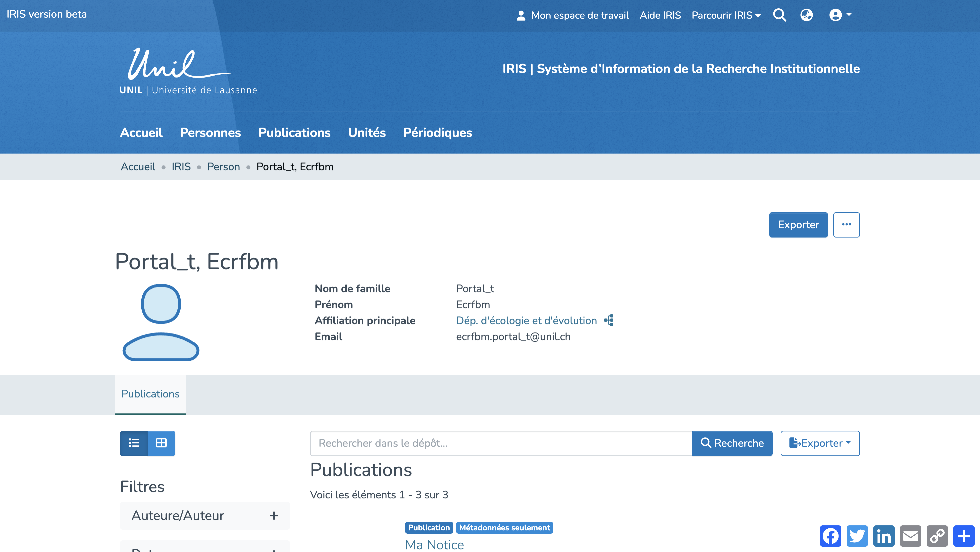Viewport: 980px width, 552px height.
Task: Open the search magnifier icon in header
Action: coord(779,15)
